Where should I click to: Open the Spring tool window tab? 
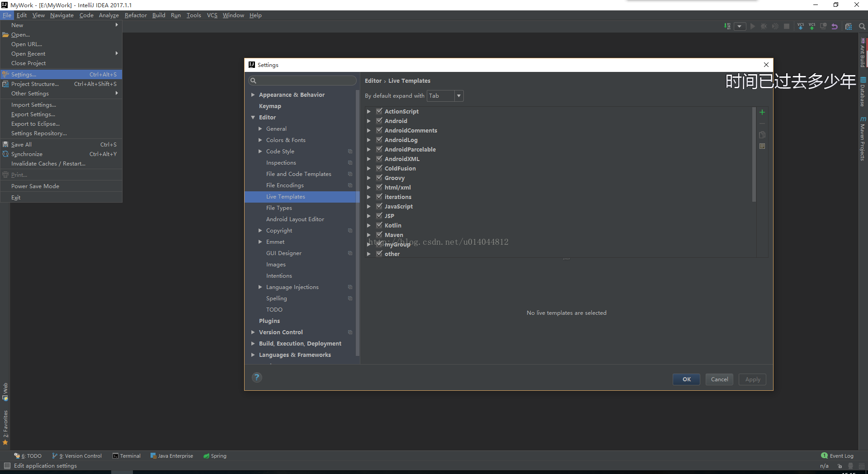[215, 456]
